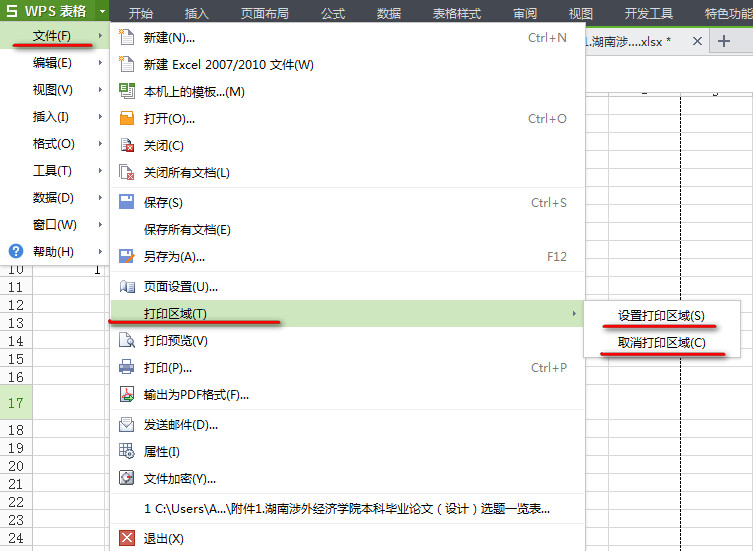
Task: Click the PDF export icon
Action: click(x=127, y=394)
